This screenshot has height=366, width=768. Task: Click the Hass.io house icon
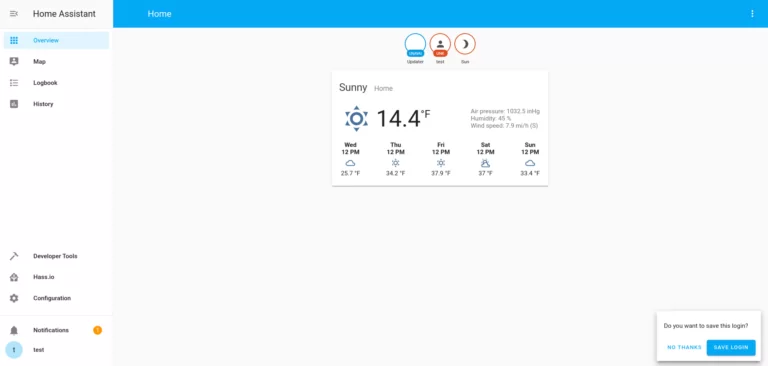click(14, 277)
